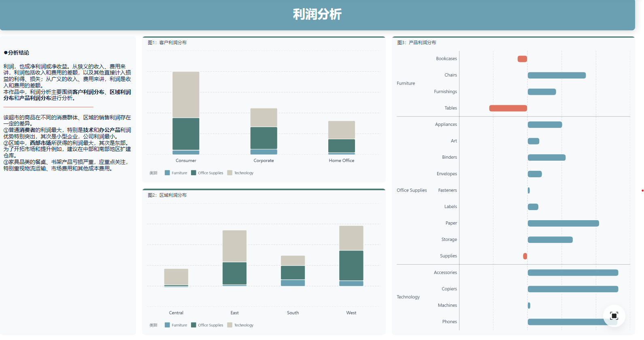This screenshot has height=340, width=644.
Task: Click the fullscreen toggle icon
Action: [x=614, y=316]
